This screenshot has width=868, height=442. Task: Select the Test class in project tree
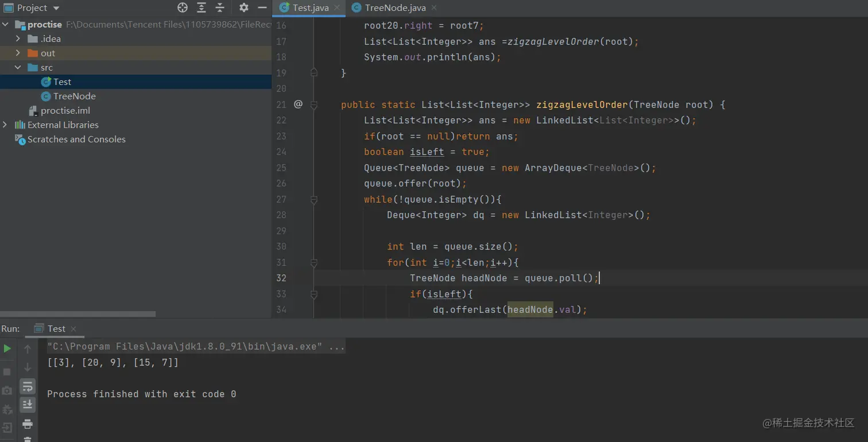coord(62,82)
